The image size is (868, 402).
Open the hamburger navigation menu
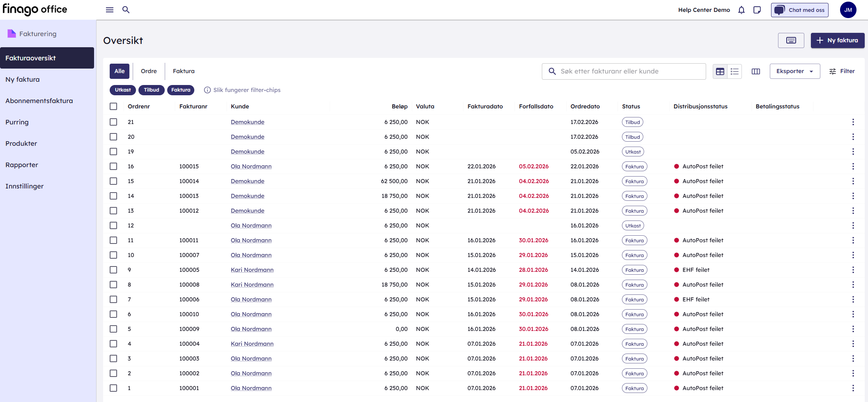coord(110,10)
